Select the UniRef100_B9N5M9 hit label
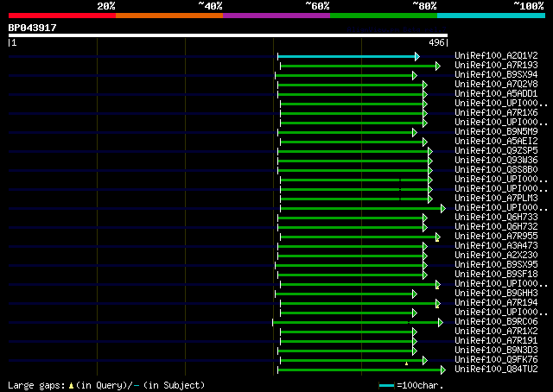Viewport: 553px width, 392px height. [496, 132]
